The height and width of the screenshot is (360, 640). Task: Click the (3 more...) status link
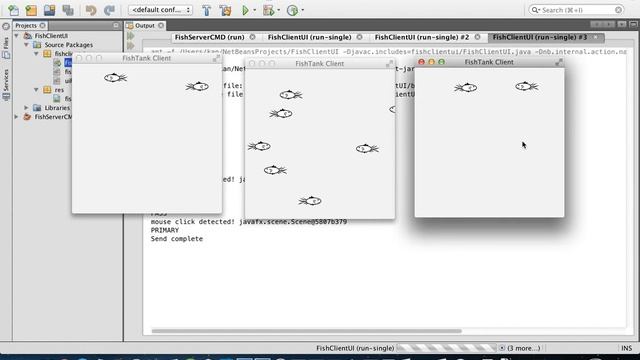524,348
